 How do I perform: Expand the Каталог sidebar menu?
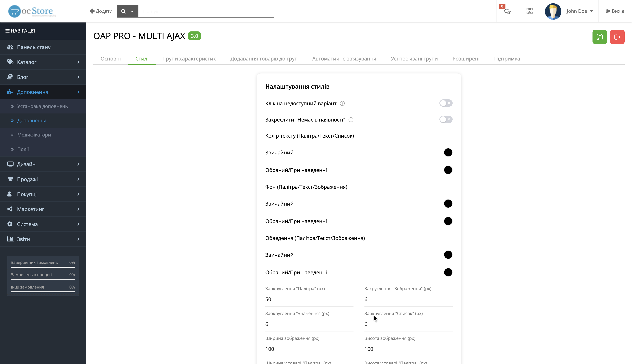[43, 62]
